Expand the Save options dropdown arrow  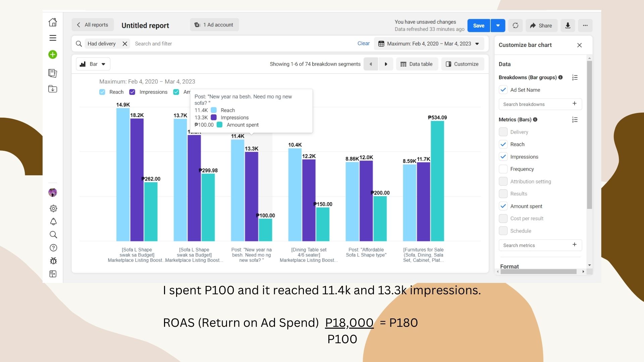click(498, 25)
